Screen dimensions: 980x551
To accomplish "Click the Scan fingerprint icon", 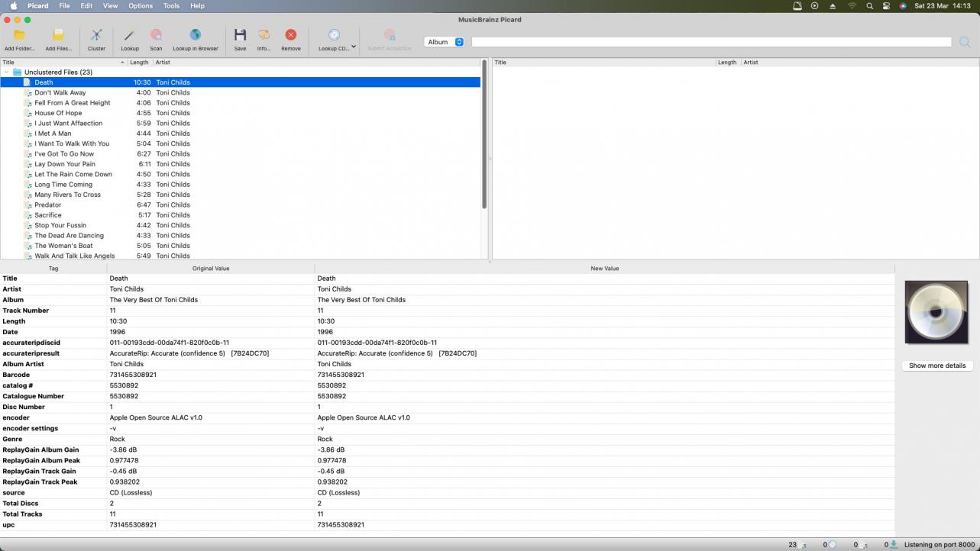I will [x=156, y=36].
